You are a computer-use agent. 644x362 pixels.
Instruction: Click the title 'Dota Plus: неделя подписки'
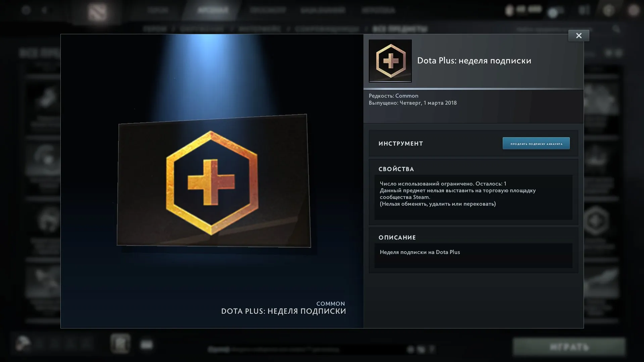tap(474, 61)
